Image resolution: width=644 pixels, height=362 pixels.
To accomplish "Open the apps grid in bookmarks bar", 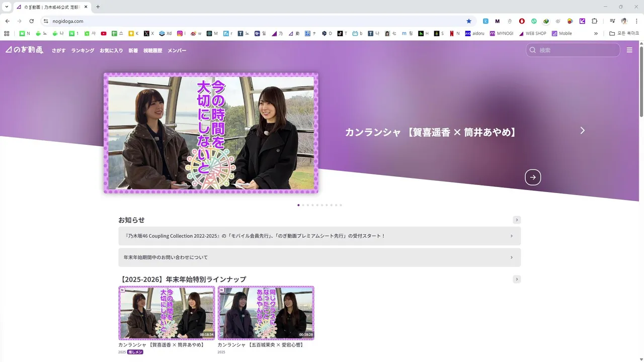I will click(x=7, y=34).
